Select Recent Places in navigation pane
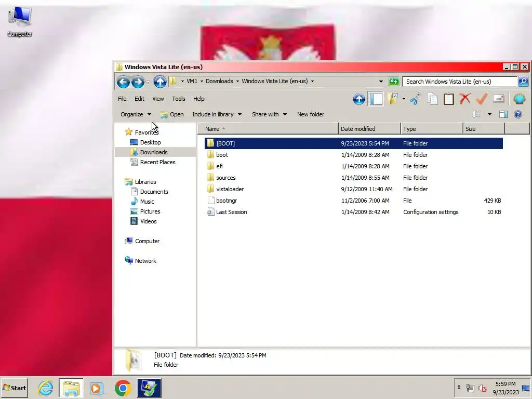Screen dimensions: 532x399 click(157, 162)
